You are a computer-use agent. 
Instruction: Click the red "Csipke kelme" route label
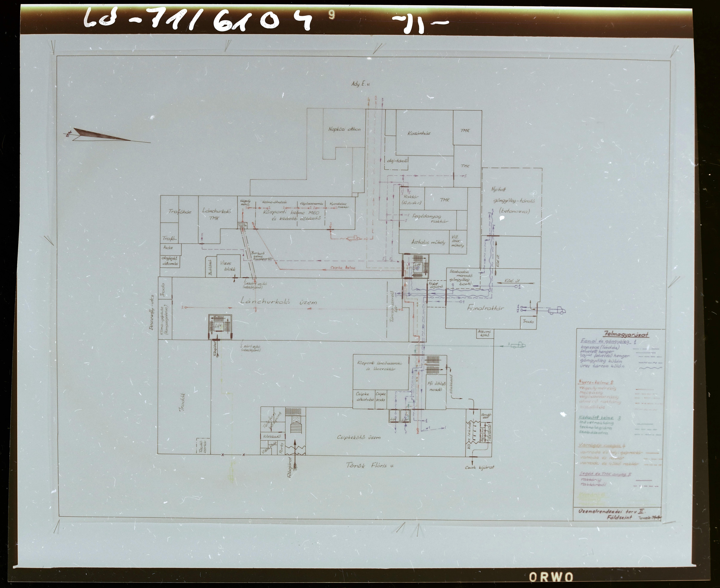click(x=343, y=268)
